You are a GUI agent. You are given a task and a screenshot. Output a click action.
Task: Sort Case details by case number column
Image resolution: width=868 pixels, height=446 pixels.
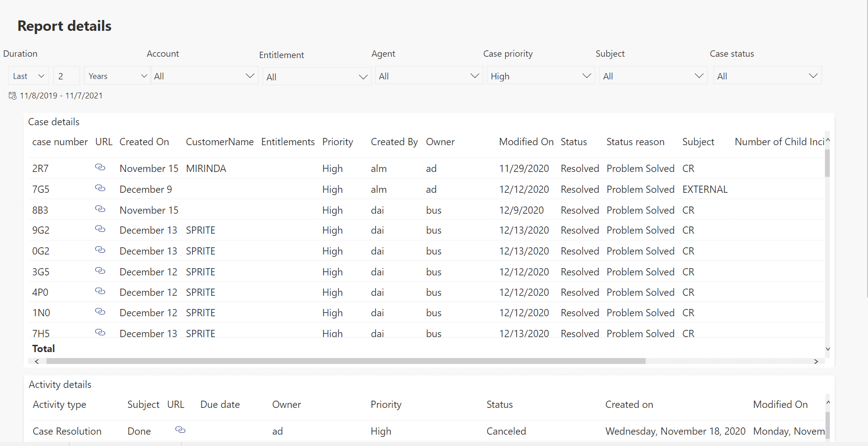pos(60,142)
